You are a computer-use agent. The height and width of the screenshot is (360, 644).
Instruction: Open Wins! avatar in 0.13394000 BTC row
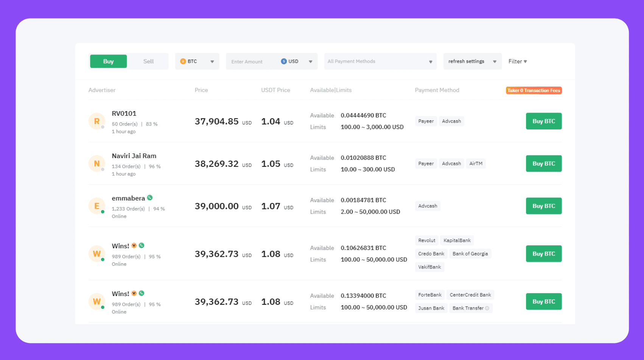(x=97, y=301)
